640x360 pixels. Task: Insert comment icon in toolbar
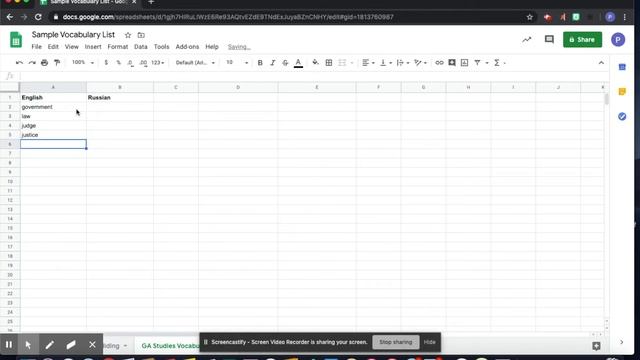pos(452,63)
